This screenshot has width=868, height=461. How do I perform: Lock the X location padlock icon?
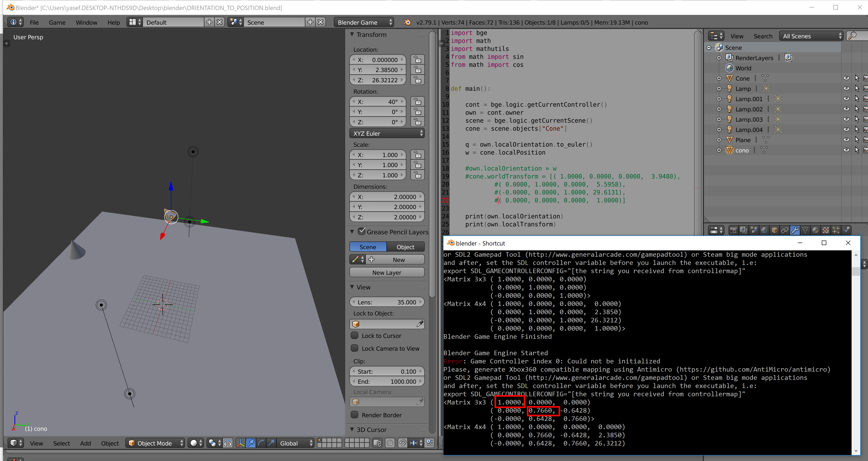[417, 60]
